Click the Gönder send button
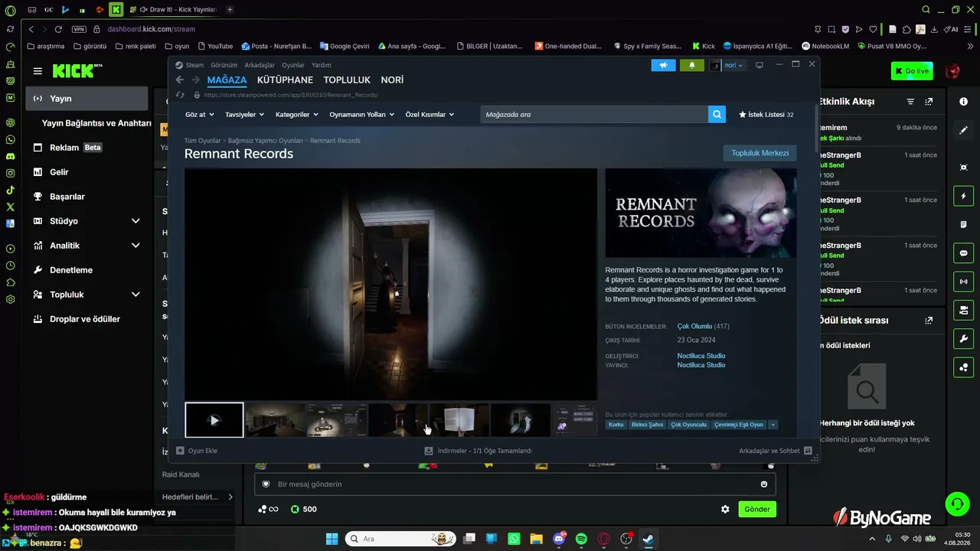980x551 pixels. click(757, 510)
